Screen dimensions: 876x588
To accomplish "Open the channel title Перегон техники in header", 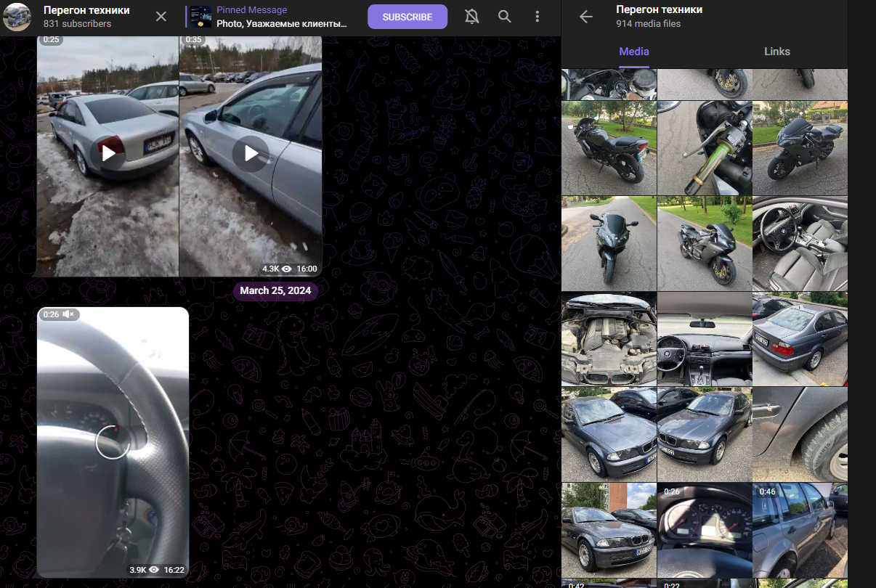I will 86,10.
